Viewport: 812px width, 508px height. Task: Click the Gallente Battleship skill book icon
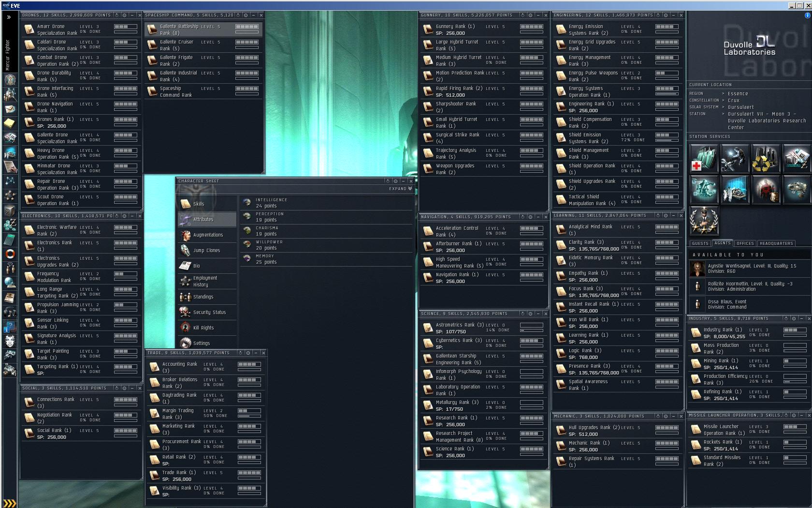(152, 30)
